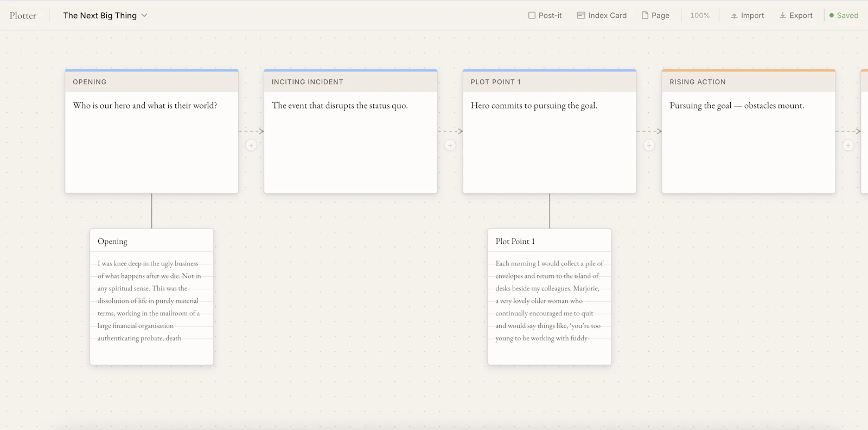Image resolution: width=868 pixels, height=430 pixels.
Task: Click plus button after Rising Action card
Action: coord(848,145)
